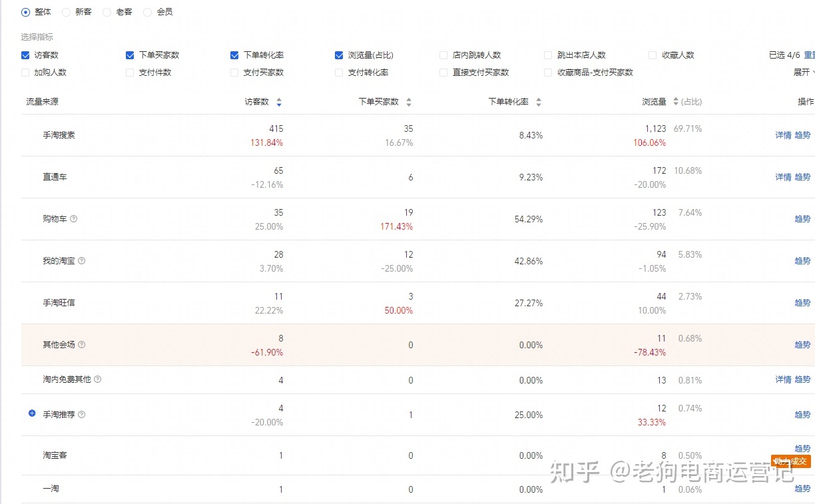The width and height of the screenshot is (815, 504).
Task: Uncheck the 访客数 checkbox
Action: [25, 55]
